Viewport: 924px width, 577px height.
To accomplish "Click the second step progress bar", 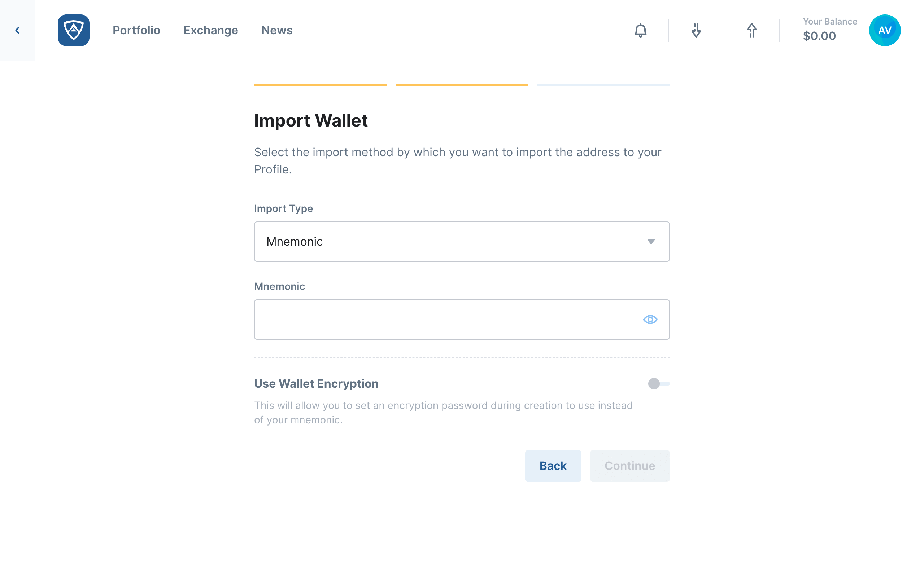I will [x=462, y=85].
